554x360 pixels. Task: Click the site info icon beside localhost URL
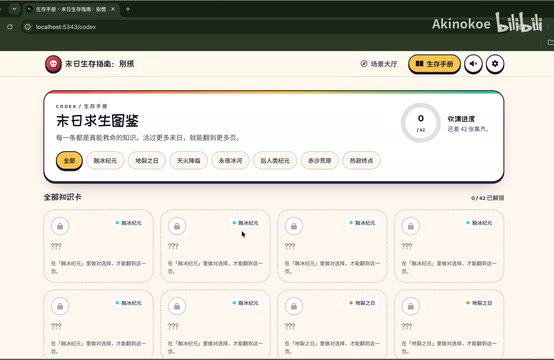28,27
